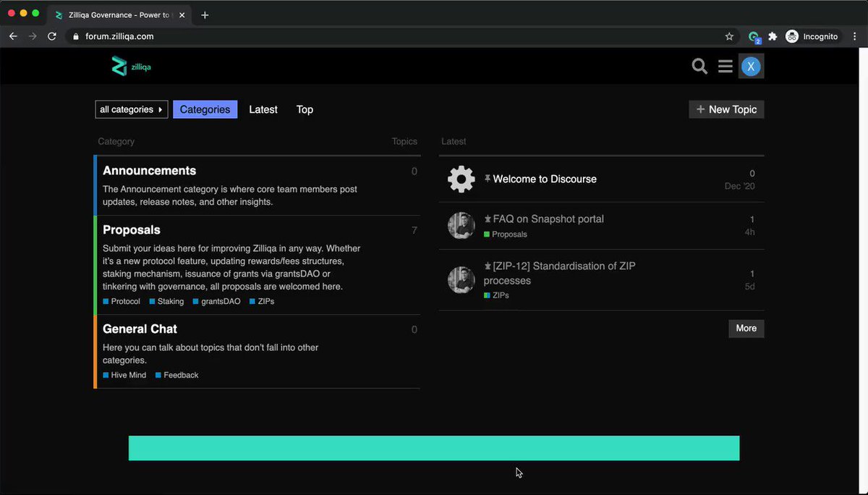The image size is (868, 495).
Task: Click the Zilliqa logo in the header
Action: tap(131, 67)
